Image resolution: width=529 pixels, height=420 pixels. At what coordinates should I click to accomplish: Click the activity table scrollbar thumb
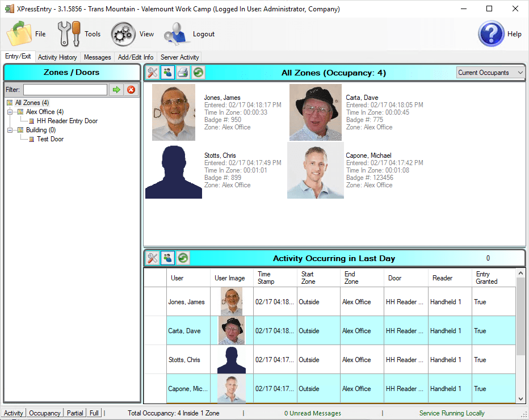pos(520,317)
